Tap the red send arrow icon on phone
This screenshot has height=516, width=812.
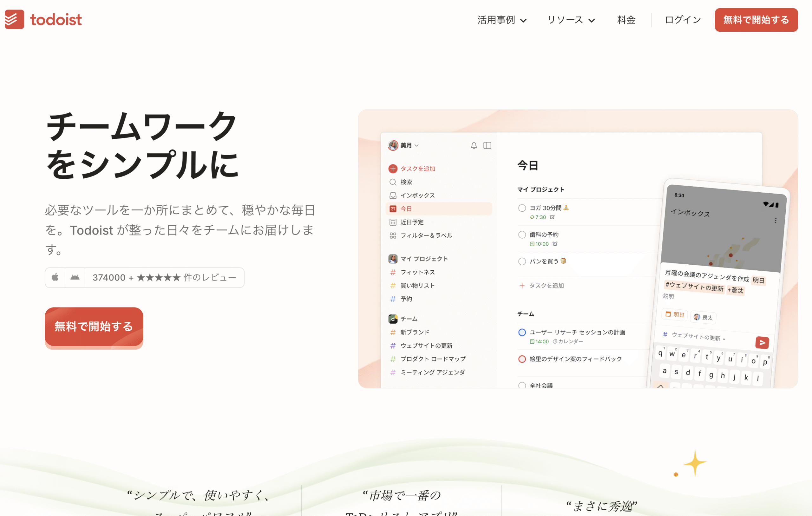tap(762, 342)
